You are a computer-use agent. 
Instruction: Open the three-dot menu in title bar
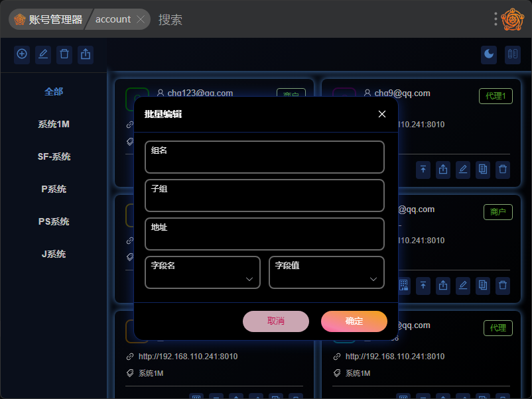point(496,19)
